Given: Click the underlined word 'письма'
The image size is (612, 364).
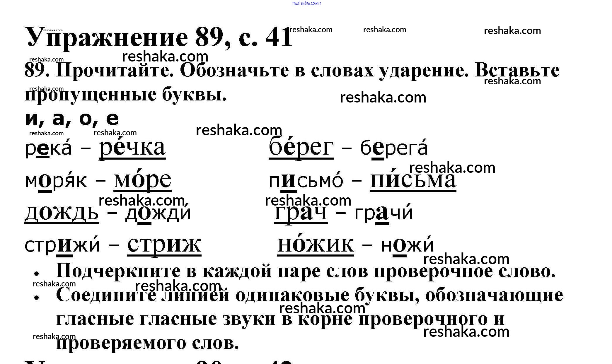Looking at the screenshot, I should coord(413,180).
